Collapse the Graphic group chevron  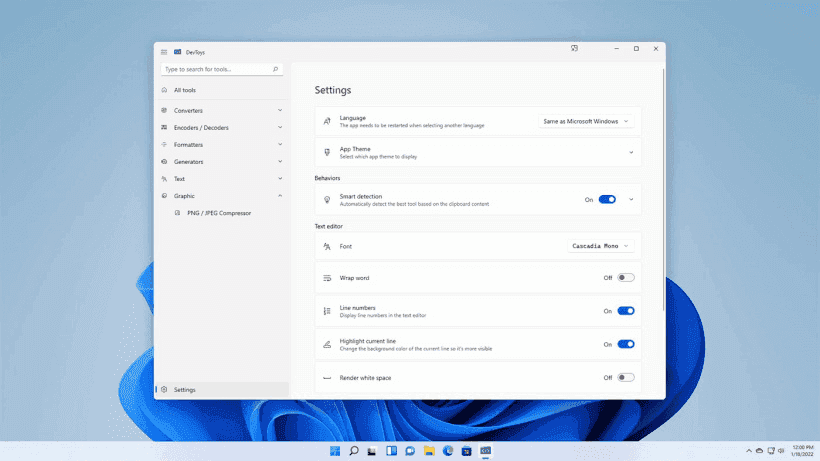[x=280, y=196]
